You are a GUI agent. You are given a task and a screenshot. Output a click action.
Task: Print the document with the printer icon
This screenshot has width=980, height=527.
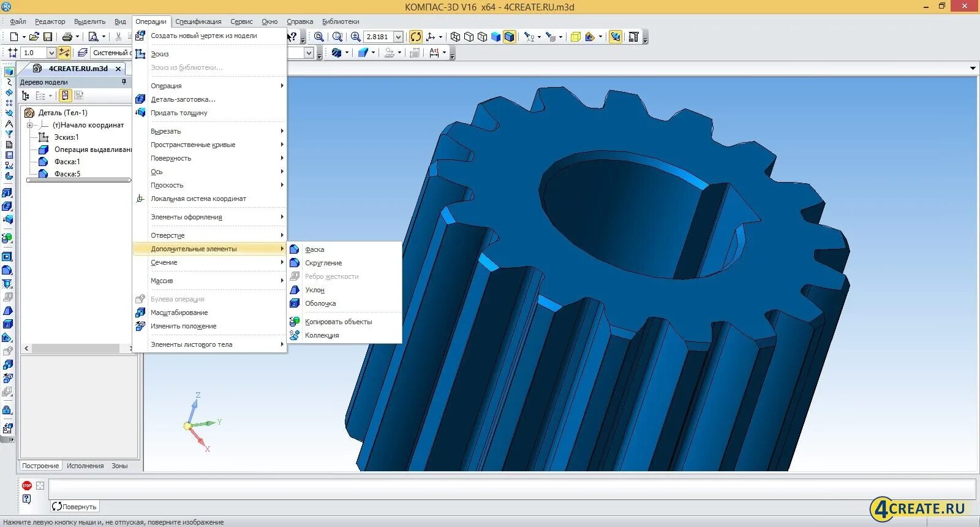pos(67,37)
